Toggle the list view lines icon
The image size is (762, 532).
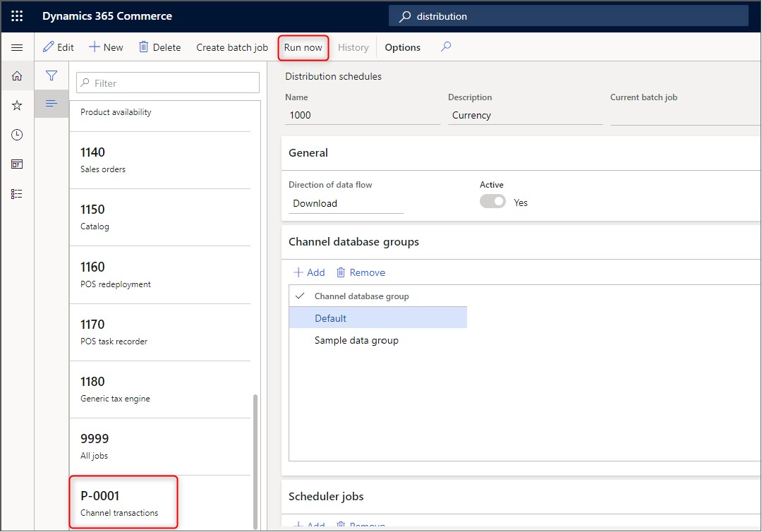pos(52,104)
